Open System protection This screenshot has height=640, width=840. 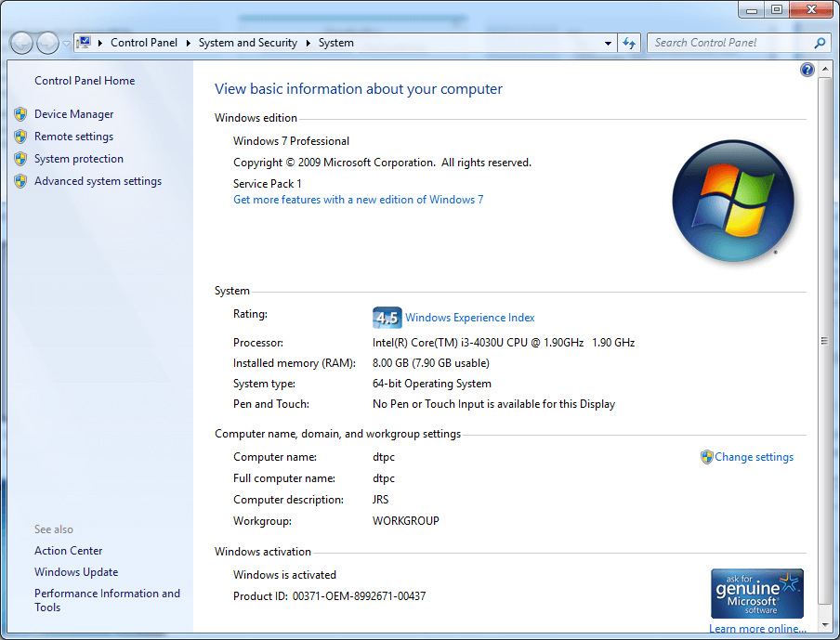click(79, 159)
